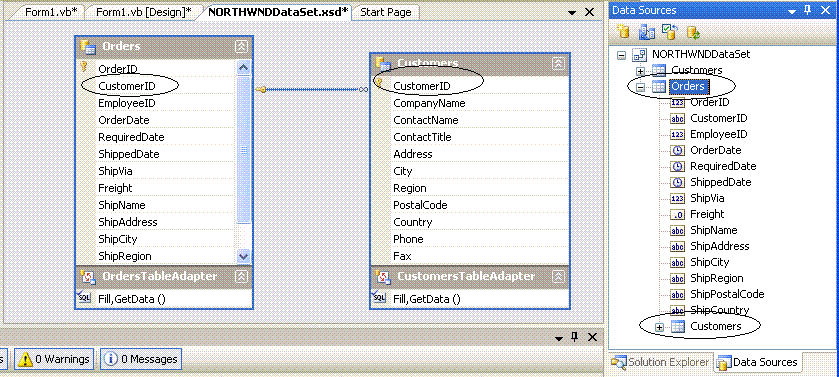Click the Orders table header icon in designer
This screenshot has width=839, height=377.
88,47
